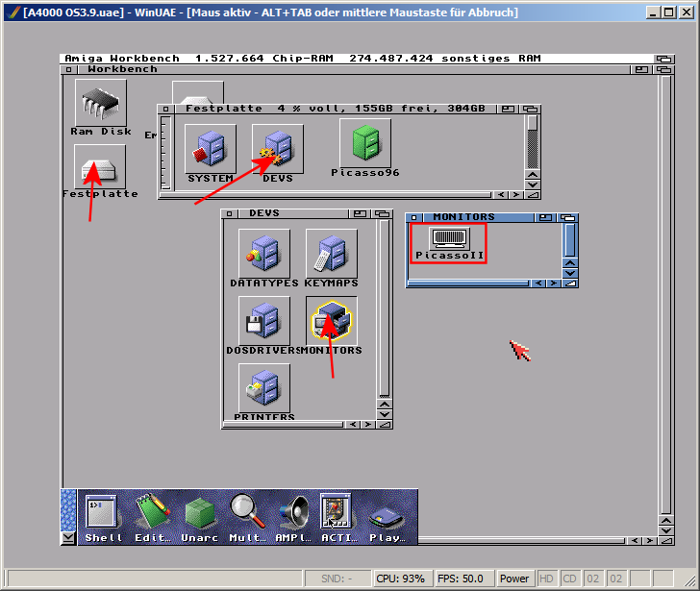This screenshot has height=591, width=700.
Task: Click the zoom gadget of the MONITORS window
Action: pyautogui.click(x=544, y=217)
